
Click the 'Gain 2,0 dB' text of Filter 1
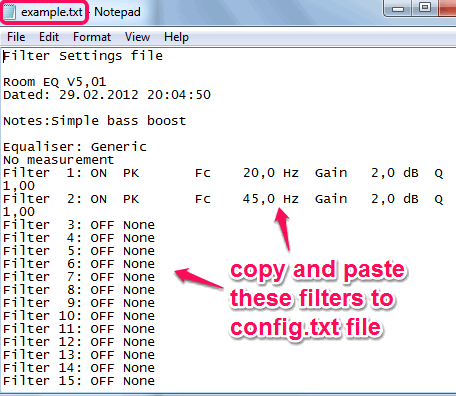coord(367,173)
